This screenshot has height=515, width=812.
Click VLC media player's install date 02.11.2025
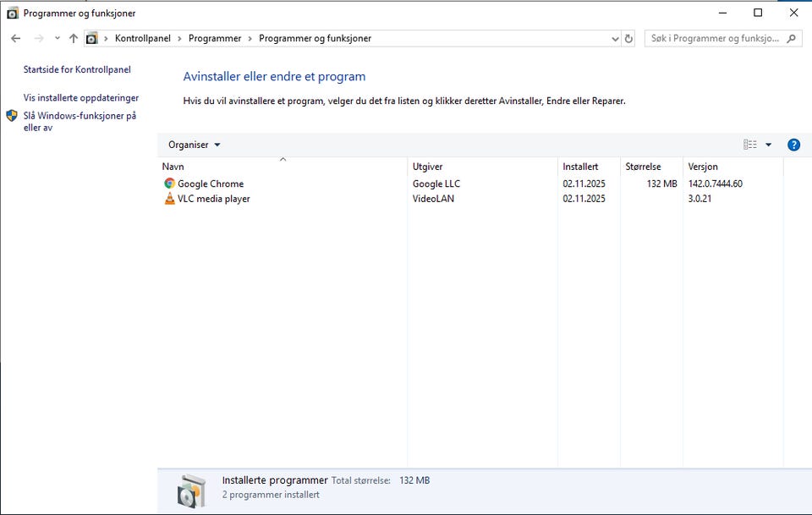click(x=584, y=199)
